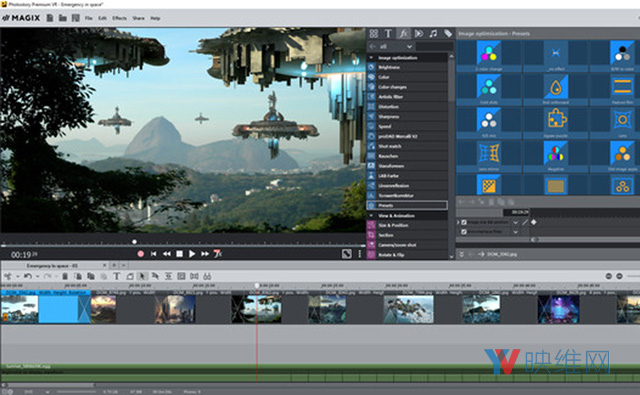The width and height of the screenshot is (640, 395).
Task: Open the Share menu
Action: click(x=138, y=18)
